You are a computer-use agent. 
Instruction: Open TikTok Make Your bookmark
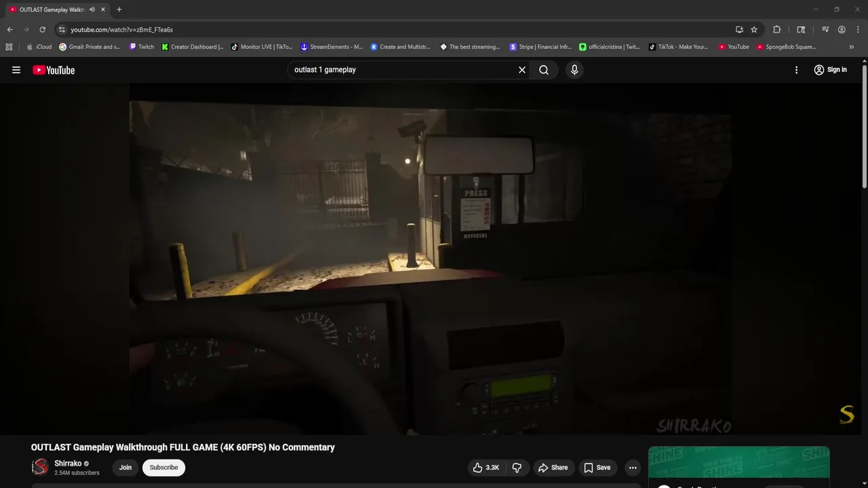[679, 47]
